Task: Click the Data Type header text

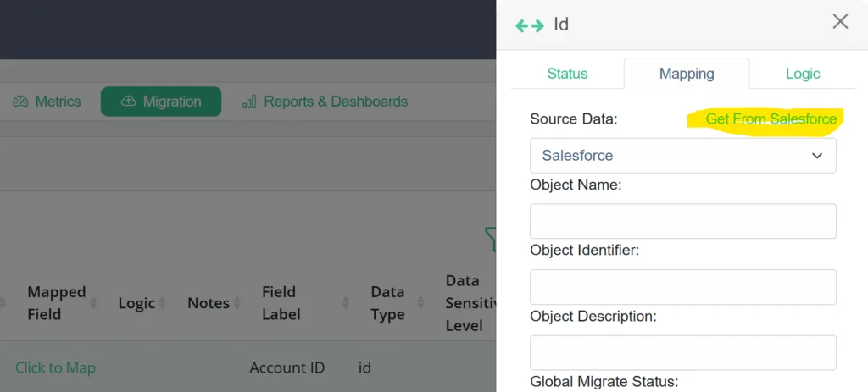Action: point(387,303)
